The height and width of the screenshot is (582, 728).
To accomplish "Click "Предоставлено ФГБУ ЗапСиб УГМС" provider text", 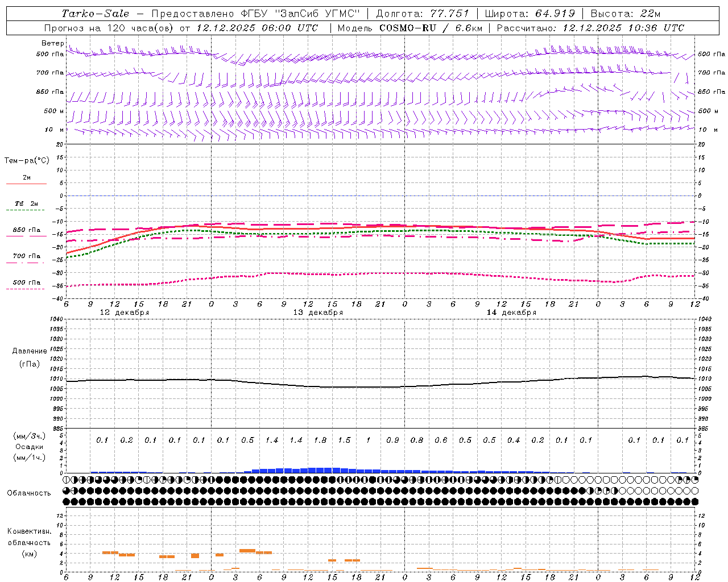I will pyautogui.click(x=256, y=14).
